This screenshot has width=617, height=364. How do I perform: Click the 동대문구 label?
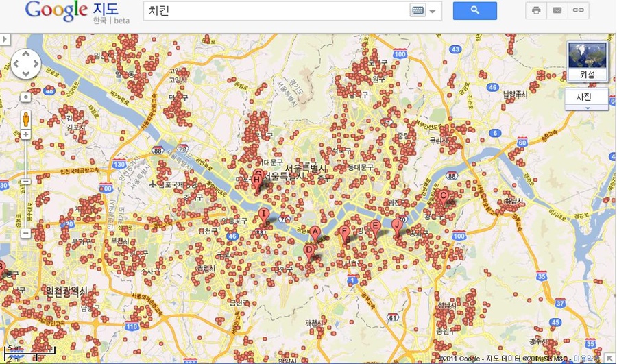(x=361, y=167)
